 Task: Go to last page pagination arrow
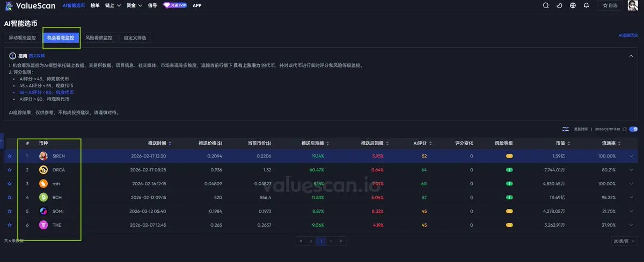coord(341,241)
